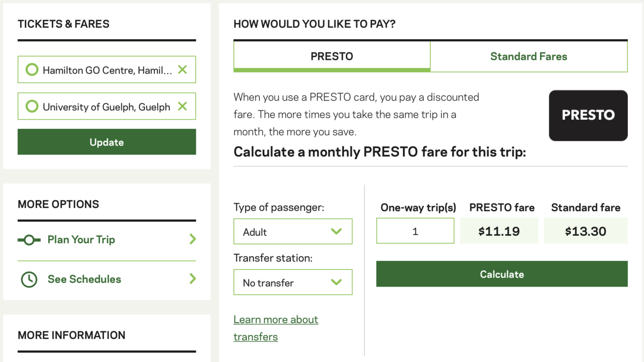Screen dimensions: 644x362
Task: Select the PRESTO payment tab
Action: tap(332, 56)
